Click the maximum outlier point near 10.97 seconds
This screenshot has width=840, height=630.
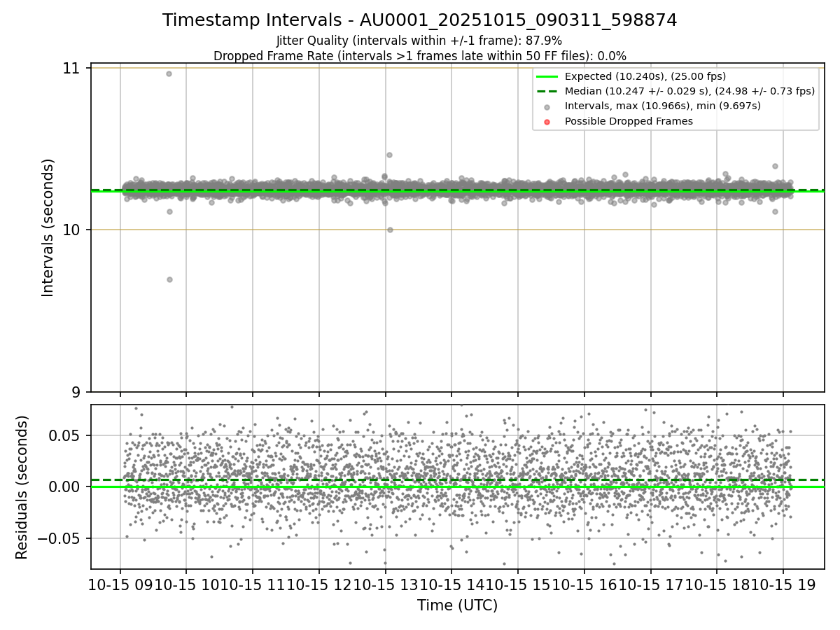click(169, 73)
